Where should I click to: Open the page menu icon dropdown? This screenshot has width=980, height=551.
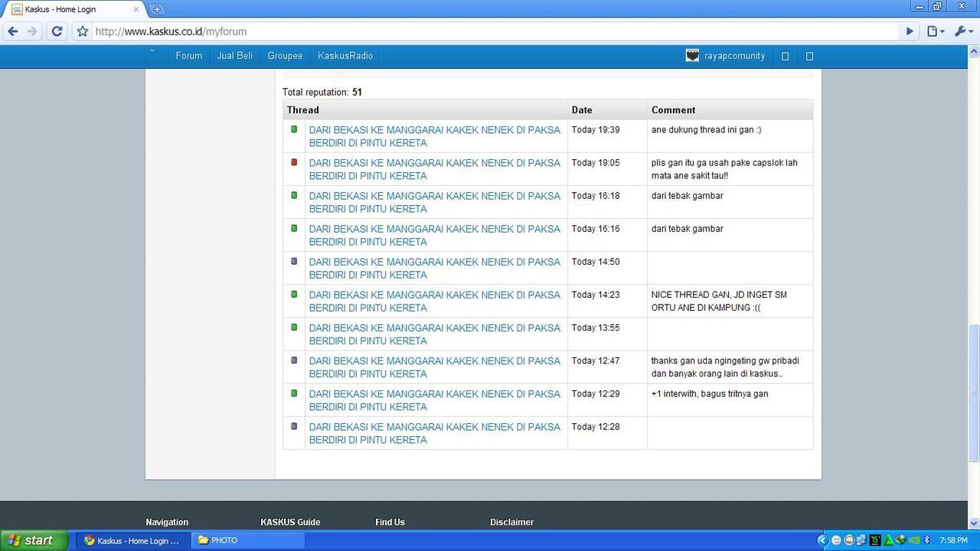936,31
